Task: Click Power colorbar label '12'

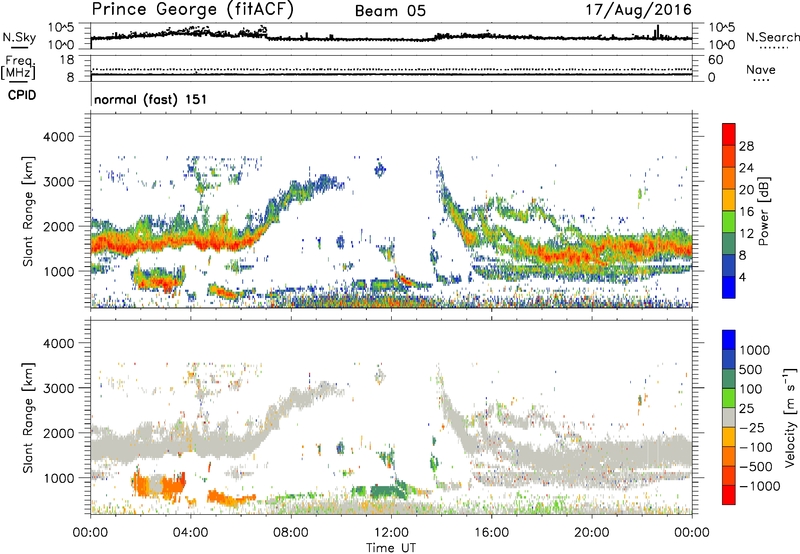Action: point(746,234)
